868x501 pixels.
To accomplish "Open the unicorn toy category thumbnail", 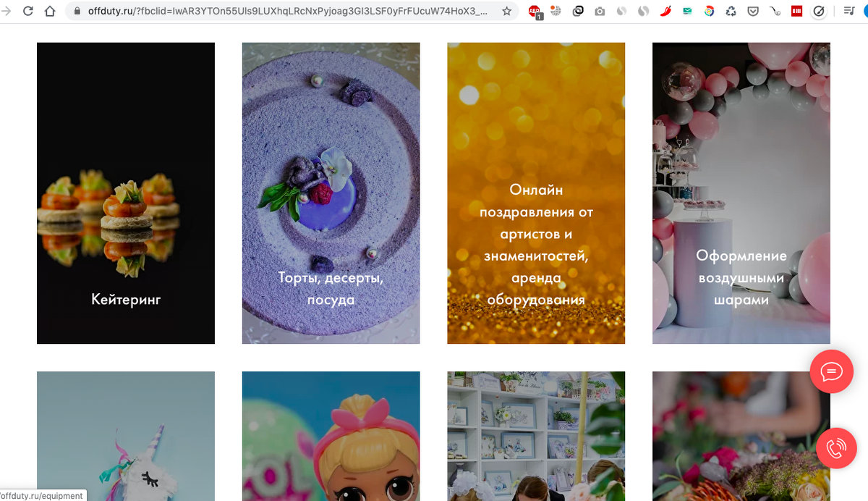I will pyautogui.click(x=126, y=436).
